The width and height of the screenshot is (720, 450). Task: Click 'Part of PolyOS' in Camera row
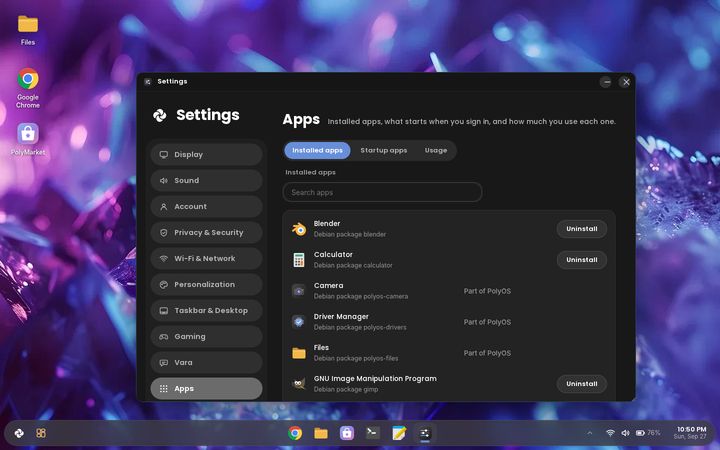tap(487, 291)
